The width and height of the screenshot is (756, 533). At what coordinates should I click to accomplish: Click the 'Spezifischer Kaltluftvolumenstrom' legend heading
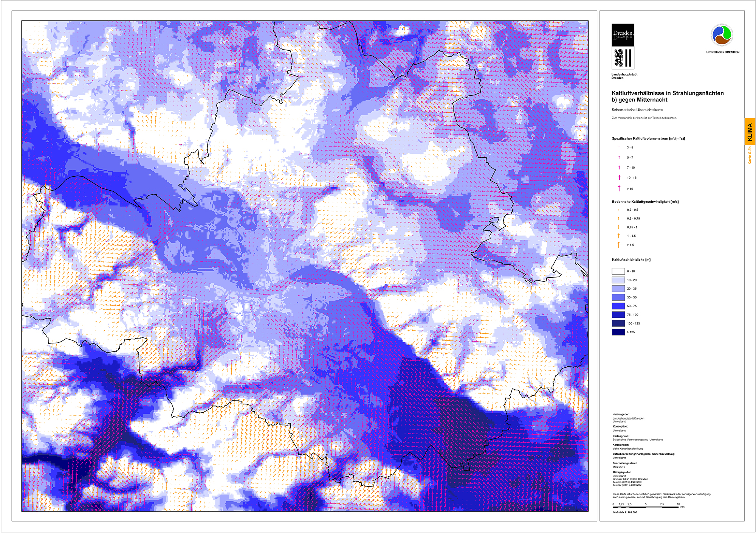tap(648, 138)
